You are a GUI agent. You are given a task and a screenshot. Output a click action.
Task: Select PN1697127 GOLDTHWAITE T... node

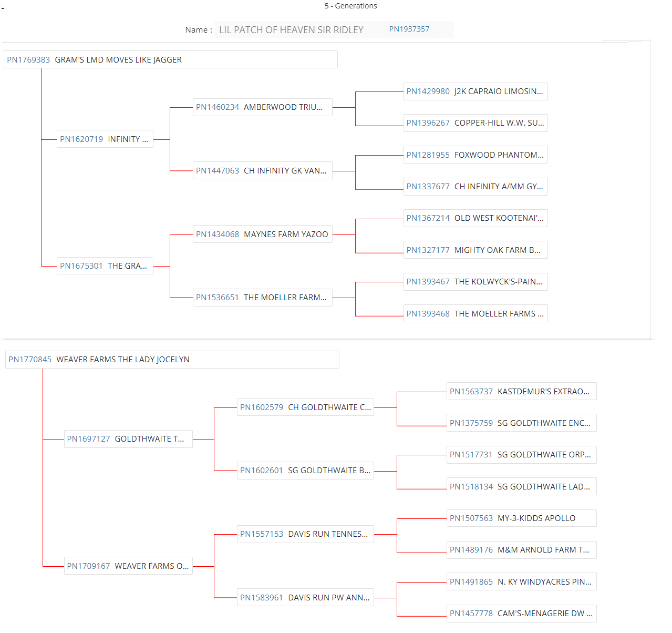click(x=128, y=439)
